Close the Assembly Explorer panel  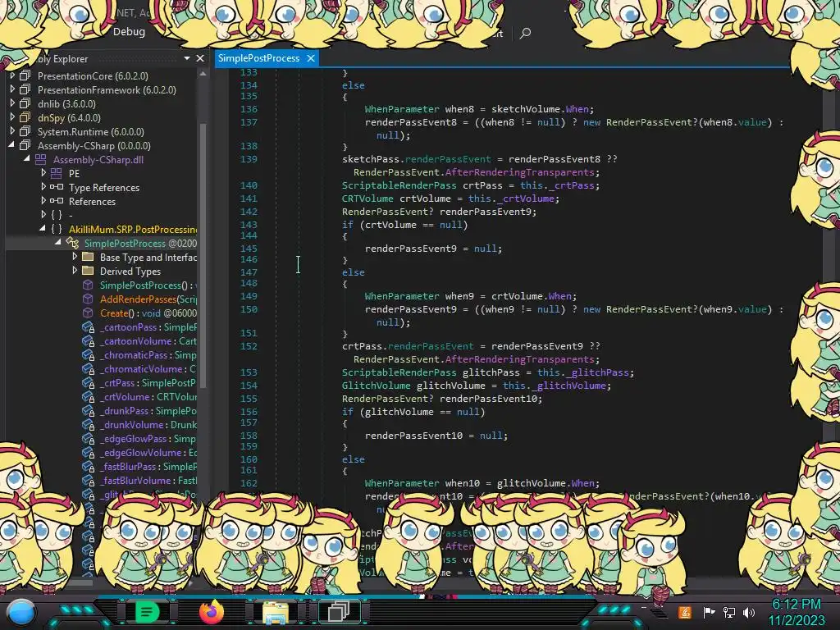click(x=200, y=58)
